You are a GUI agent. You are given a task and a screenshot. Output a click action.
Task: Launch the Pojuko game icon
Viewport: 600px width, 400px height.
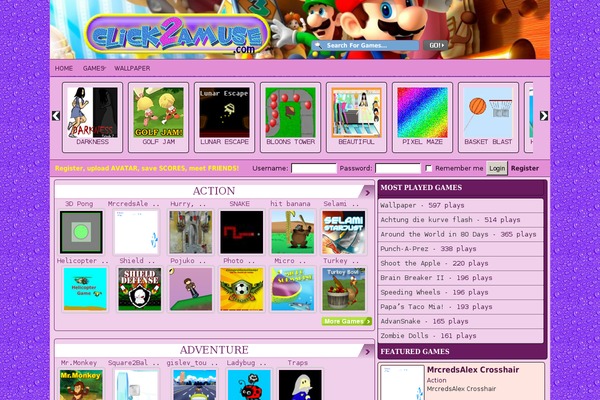[191, 289]
